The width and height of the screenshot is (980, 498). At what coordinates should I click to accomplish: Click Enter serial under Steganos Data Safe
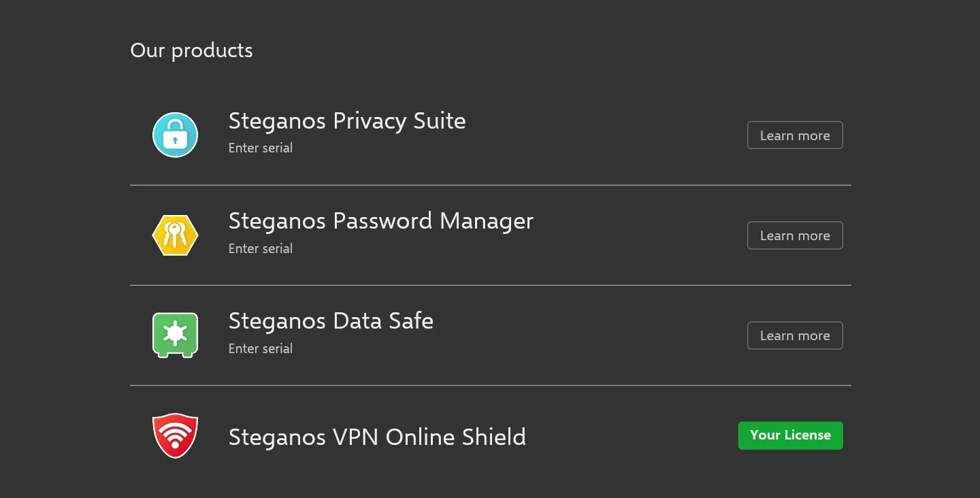coord(261,348)
